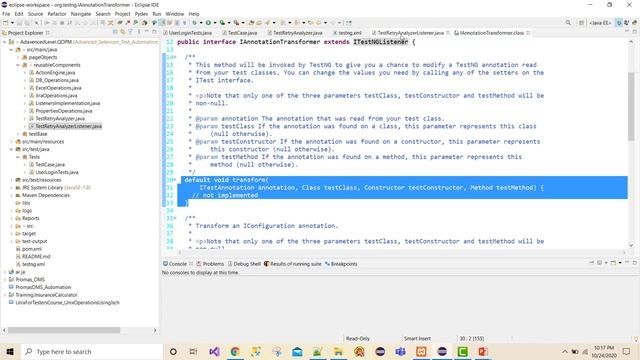The width and height of the screenshot is (640, 360).
Task: Select README.md in Project Explorer
Action: pyautogui.click(x=36, y=257)
